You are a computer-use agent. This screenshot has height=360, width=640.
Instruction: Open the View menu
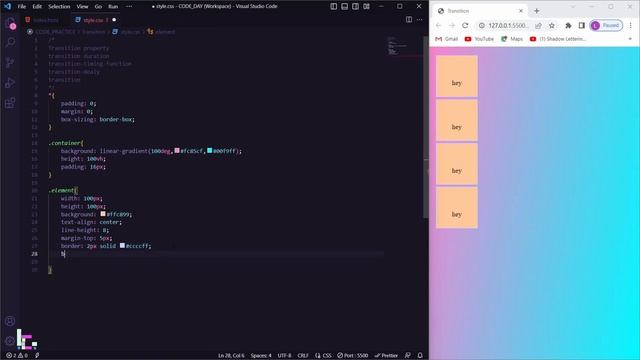point(82,7)
